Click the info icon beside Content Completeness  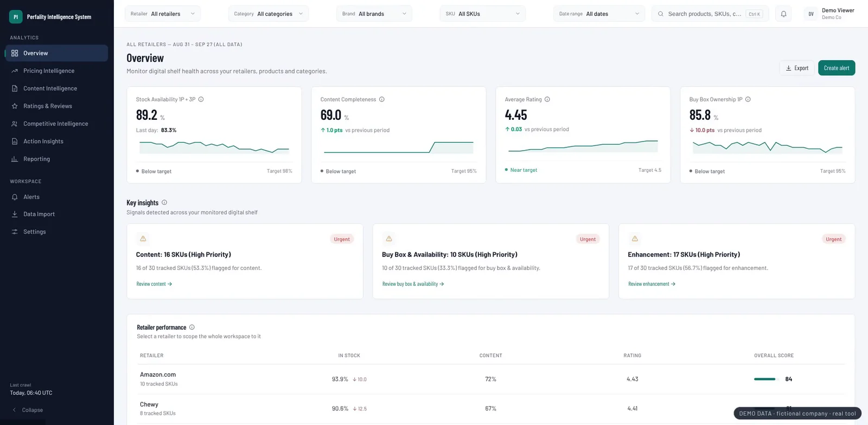382,99
